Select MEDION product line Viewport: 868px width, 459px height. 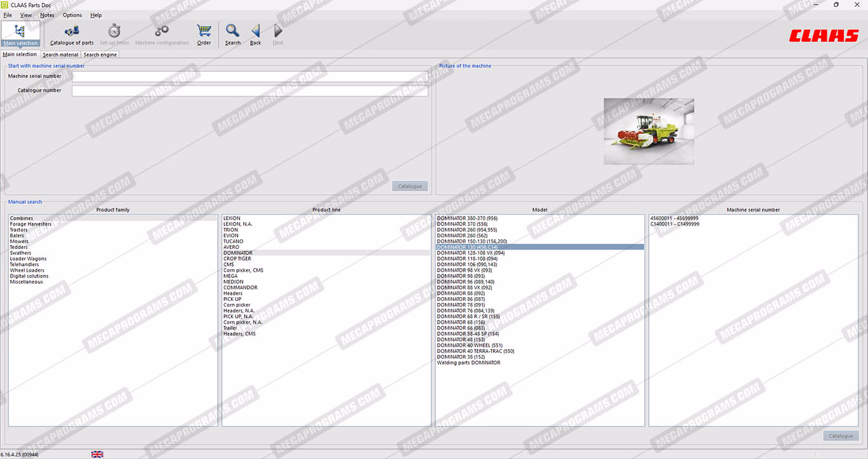point(327,282)
